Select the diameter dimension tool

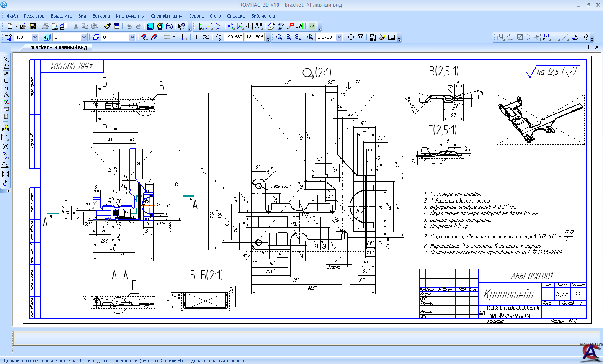[5, 146]
